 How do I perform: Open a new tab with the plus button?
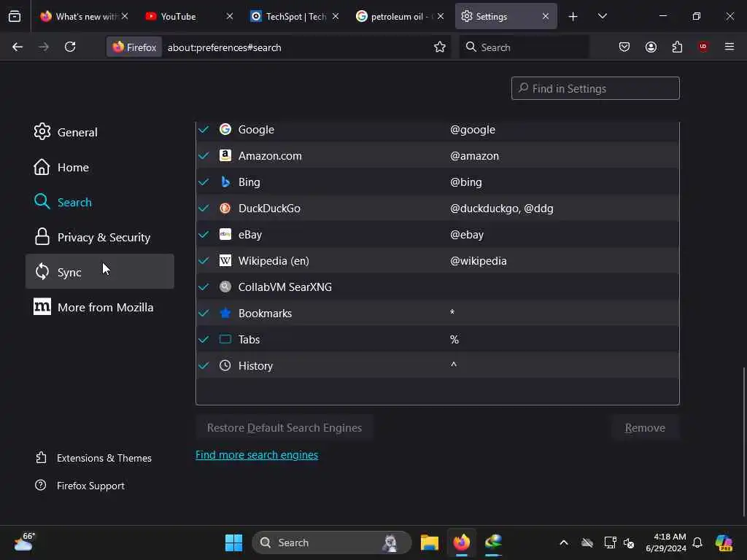tap(573, 17)
